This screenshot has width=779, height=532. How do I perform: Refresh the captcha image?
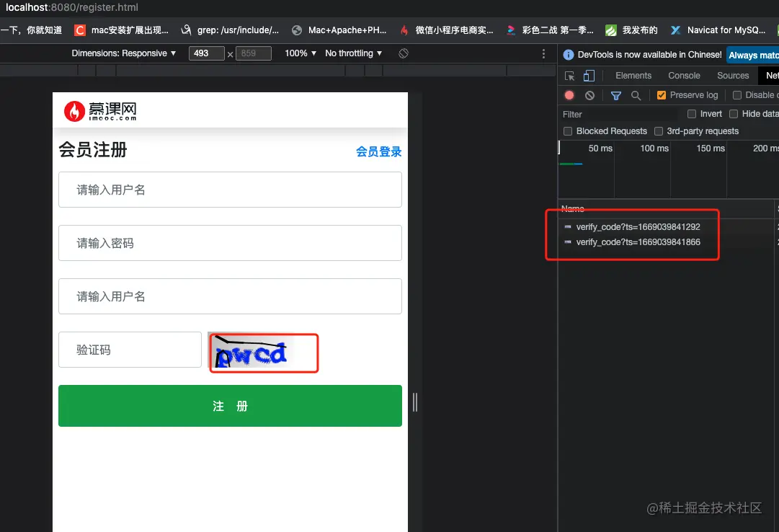(251, 352)
